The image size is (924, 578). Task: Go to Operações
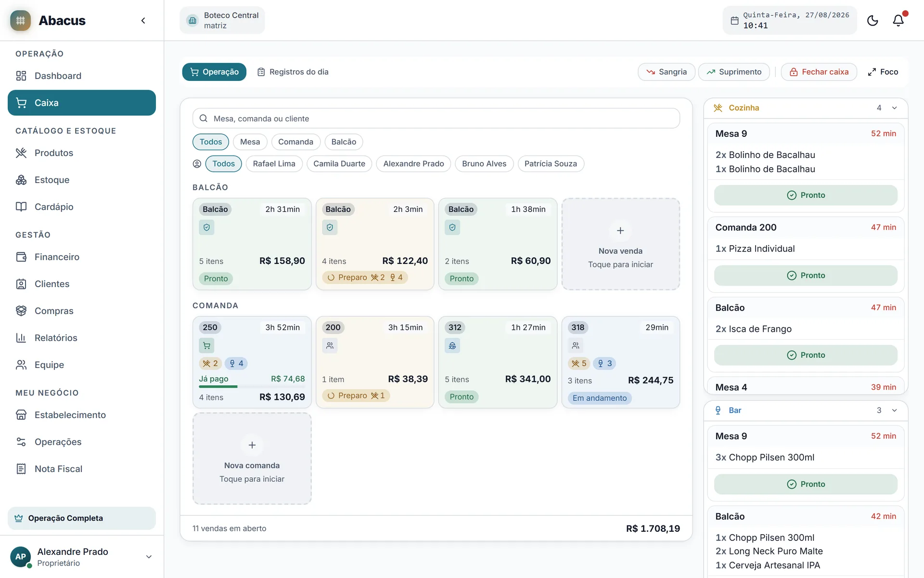point(82,442)
